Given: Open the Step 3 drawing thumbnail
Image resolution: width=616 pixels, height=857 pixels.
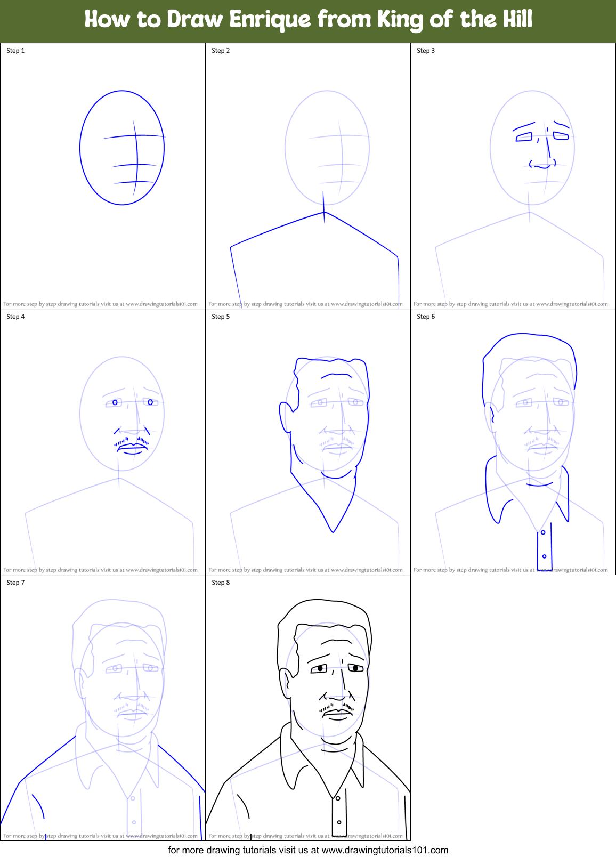Looking at the screenshot, I should point(513,176).
